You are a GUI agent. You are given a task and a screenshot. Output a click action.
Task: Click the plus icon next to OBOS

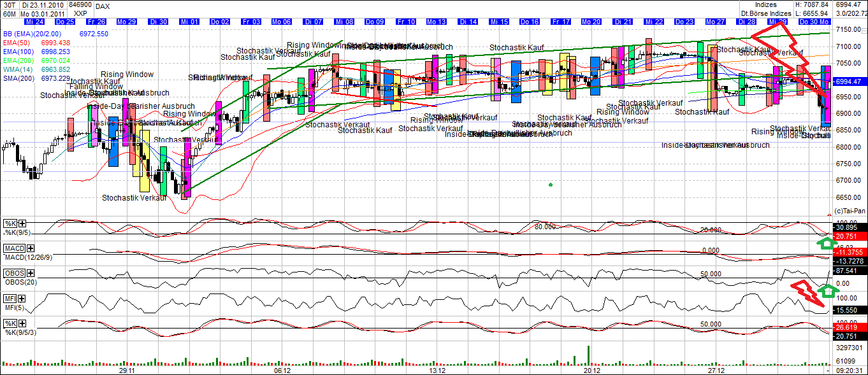30,274
